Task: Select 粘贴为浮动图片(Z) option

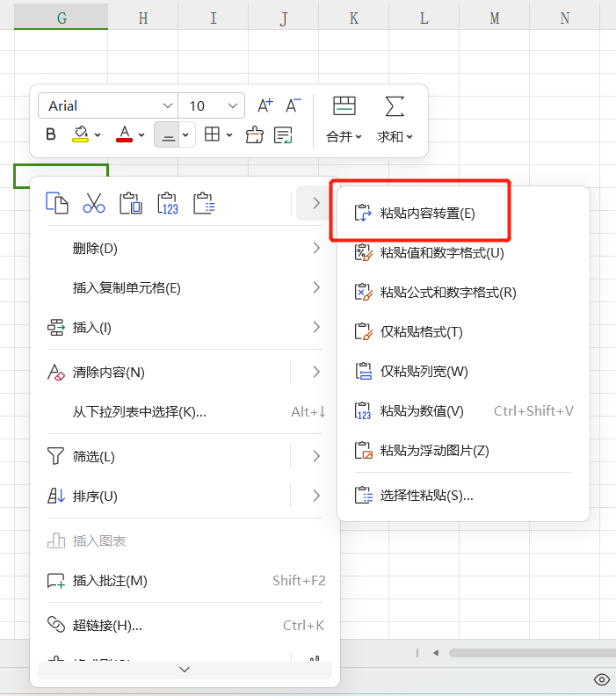Action: pyautogui.click(x=463, y=451)
